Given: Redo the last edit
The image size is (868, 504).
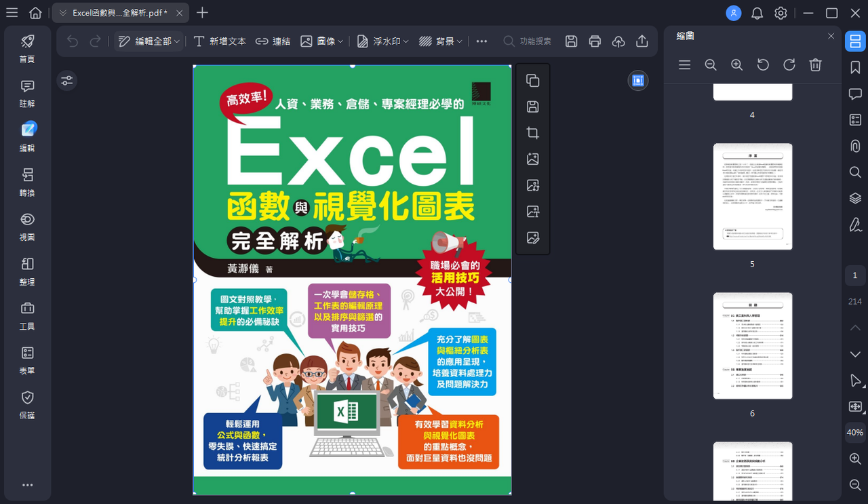Looking at the screenshot, I should (96, 41).
